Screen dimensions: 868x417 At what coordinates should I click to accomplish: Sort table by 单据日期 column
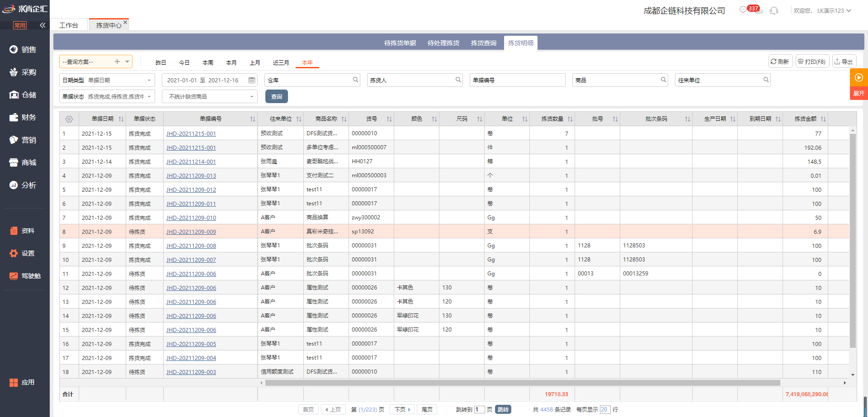tap(121, 119)
